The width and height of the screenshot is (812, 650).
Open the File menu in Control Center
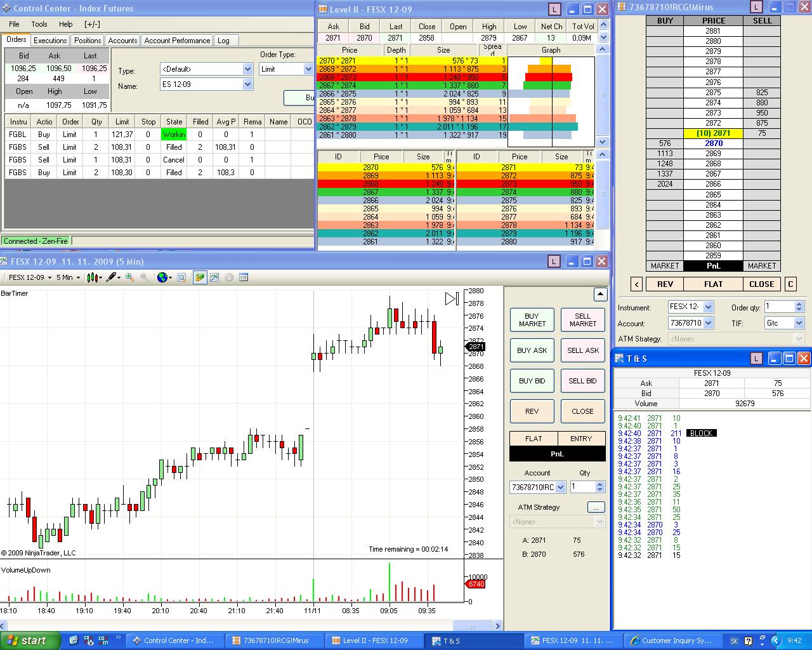pos(14,24)
